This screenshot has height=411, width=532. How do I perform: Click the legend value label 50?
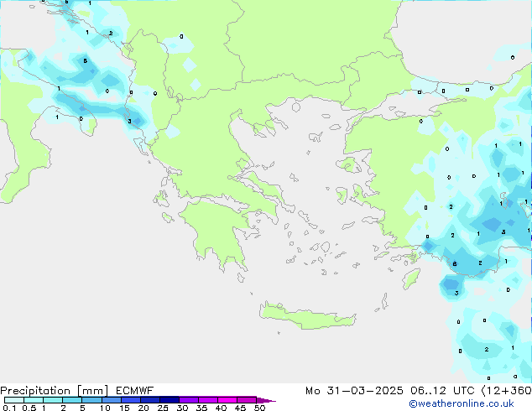pos(259,408)
